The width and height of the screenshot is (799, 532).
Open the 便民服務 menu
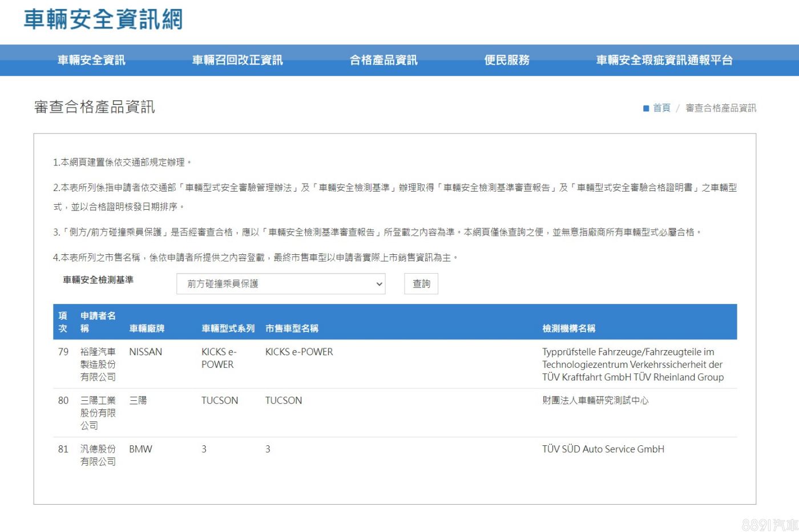click(x=507, y=60)
